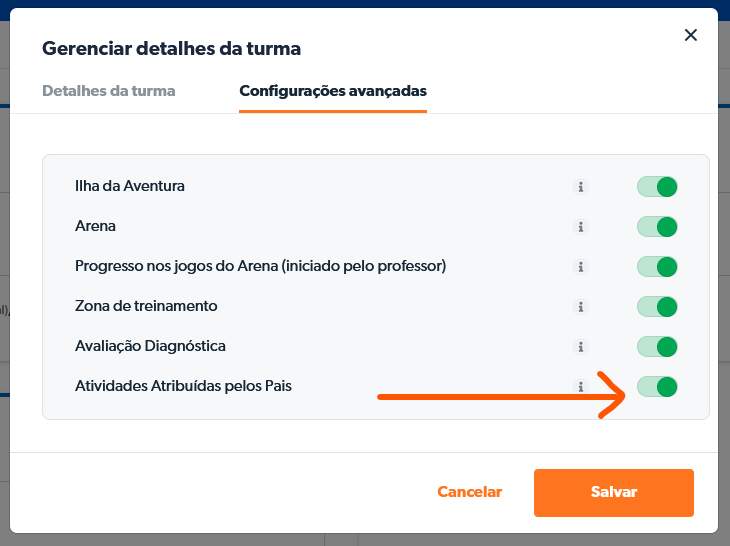730x546 pixels.
Task: Click the Atividades Atribuídas pelos Pais label
Action: pyautogui.click(x=183, y=386)
